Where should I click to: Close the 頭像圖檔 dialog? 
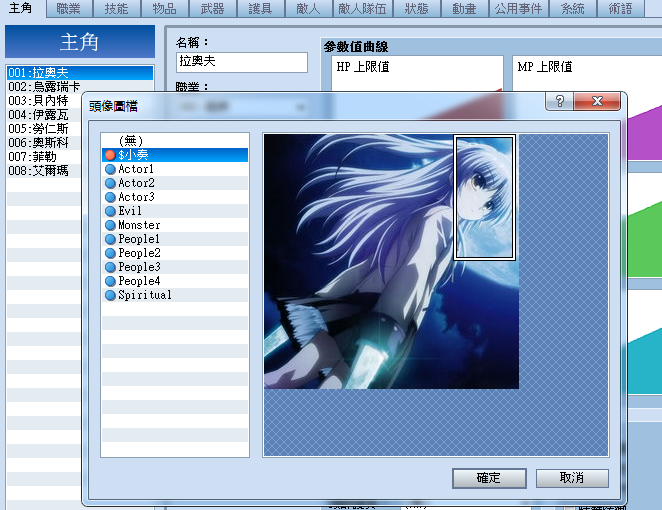point(597,101)
